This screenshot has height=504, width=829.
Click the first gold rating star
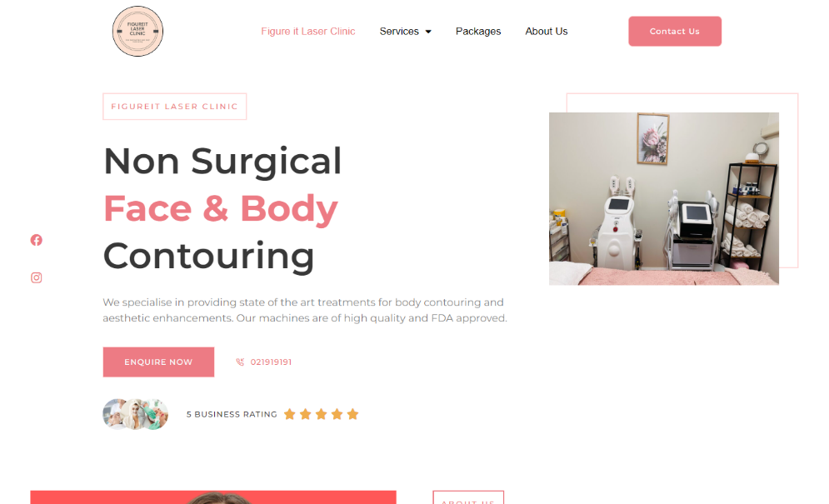pyautogui.click(x=289, y=414)
